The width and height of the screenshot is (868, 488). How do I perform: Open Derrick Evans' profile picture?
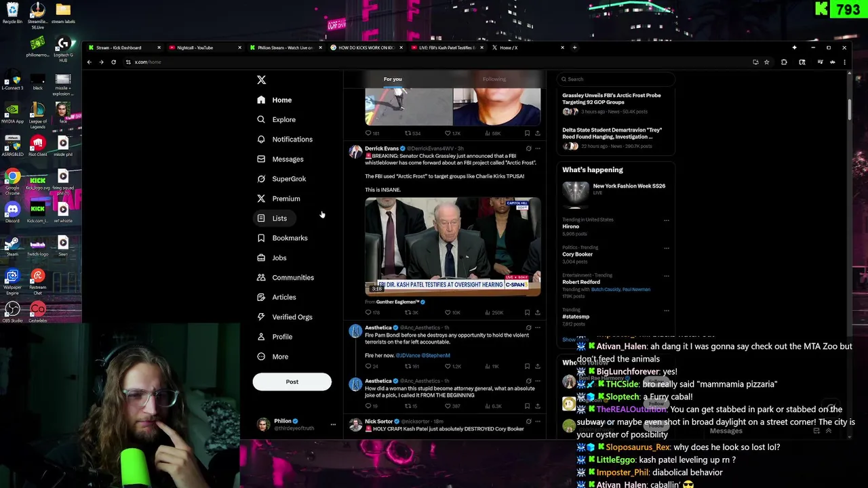pos(355,152)
